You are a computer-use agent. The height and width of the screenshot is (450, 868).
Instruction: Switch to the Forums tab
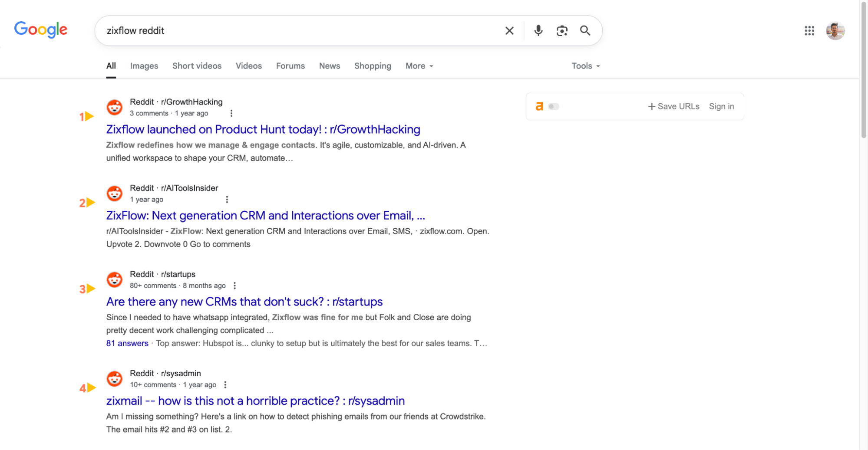(x=290, y=66)
